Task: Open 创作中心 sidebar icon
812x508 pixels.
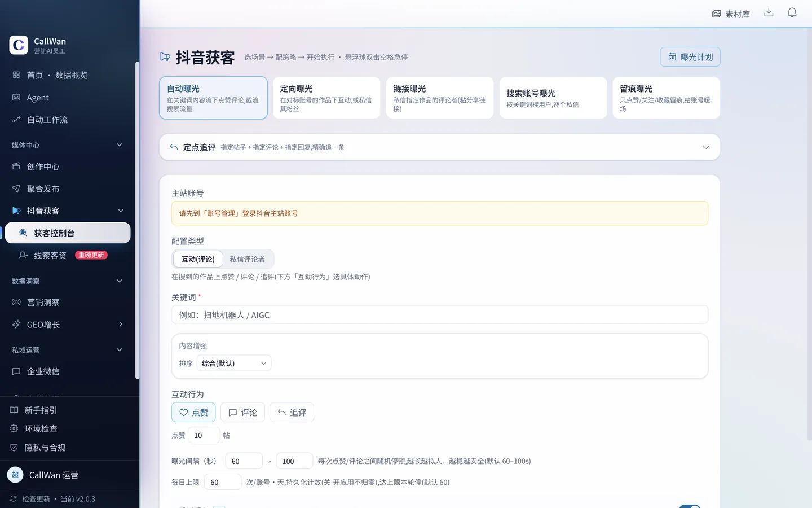Action: tap(16, 166)
